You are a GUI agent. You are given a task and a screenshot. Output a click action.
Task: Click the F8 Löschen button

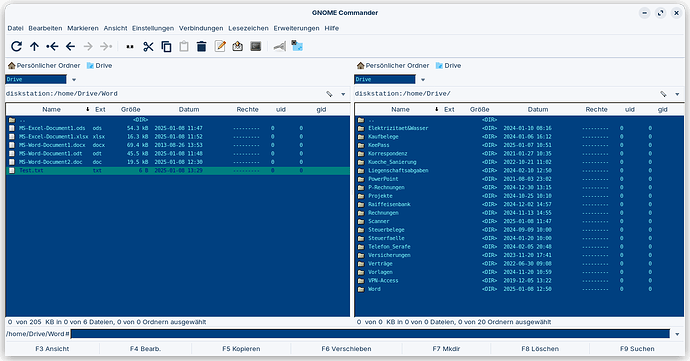point(540,349)
